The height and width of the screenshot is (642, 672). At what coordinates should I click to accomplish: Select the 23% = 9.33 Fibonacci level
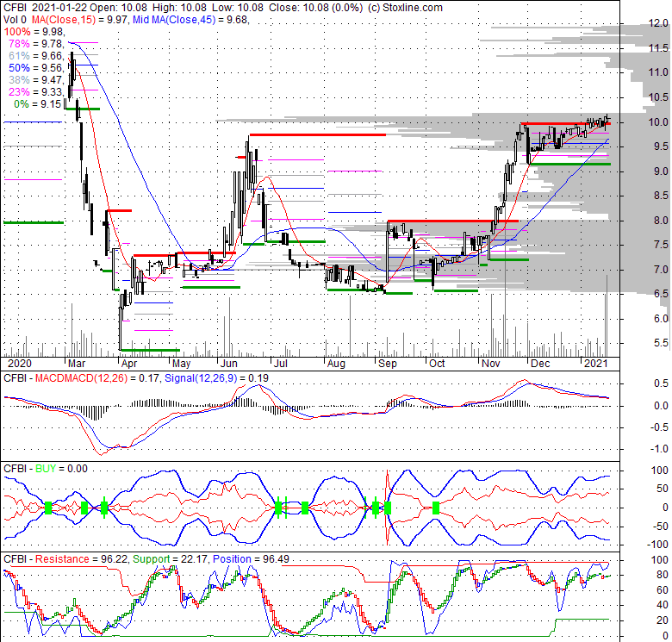click(36, 91)
